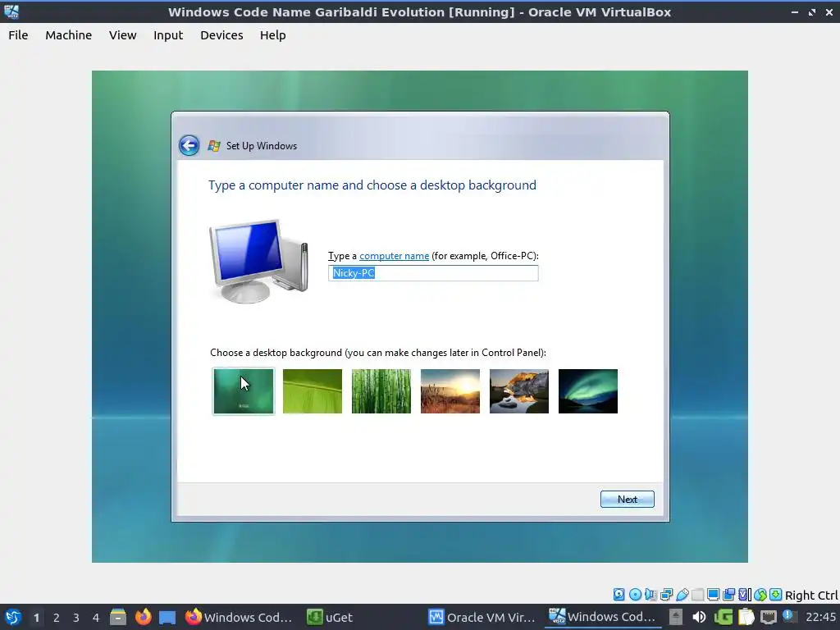Click the green down-arrow keyboard capture indicator
This screenshot has height=630, width=840.
(775, 594)
